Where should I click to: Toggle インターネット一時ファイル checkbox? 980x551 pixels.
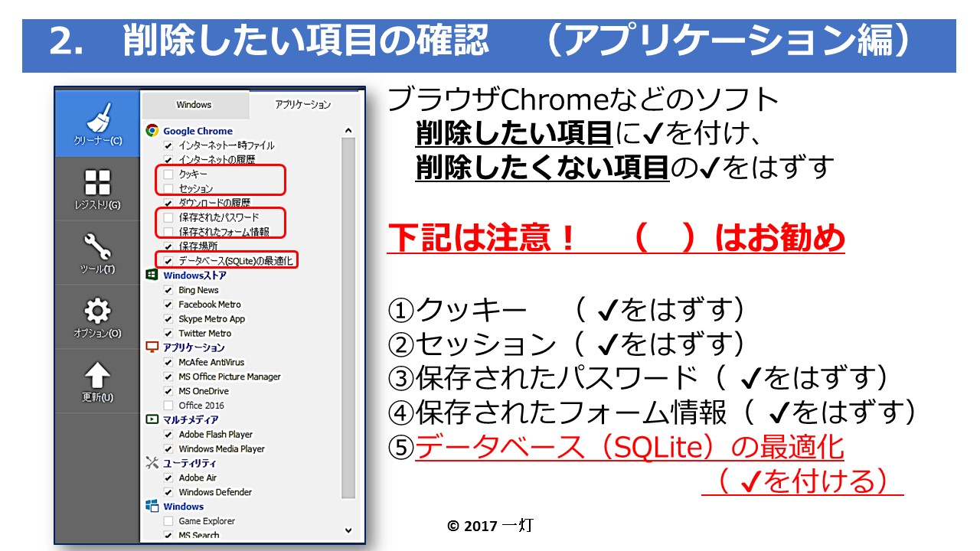pyautogui.click(x=168, y=145)
